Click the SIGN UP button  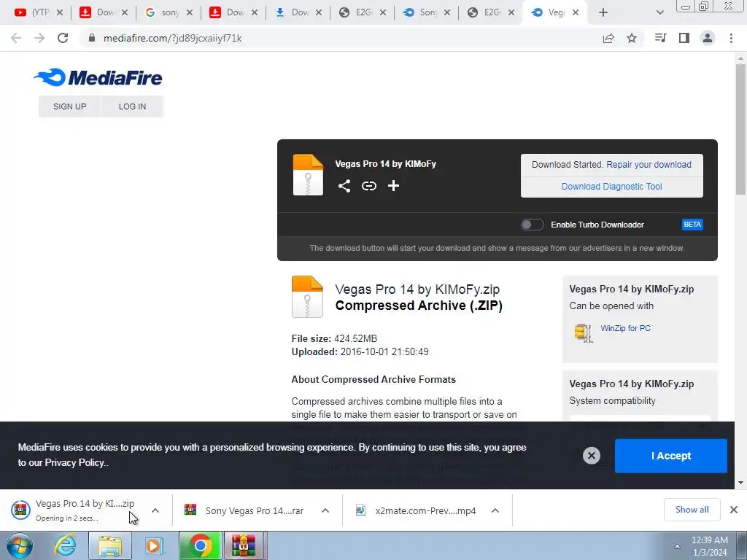coord(69,106)
